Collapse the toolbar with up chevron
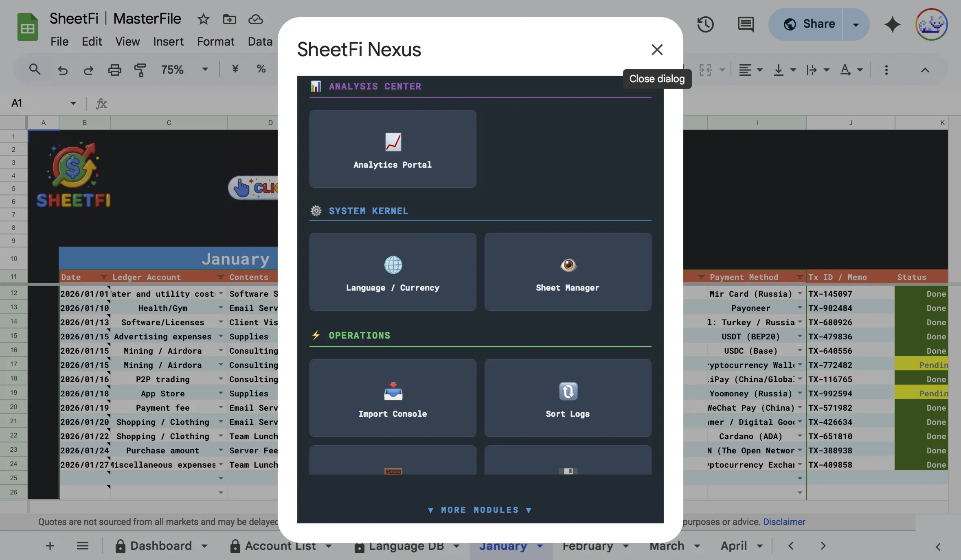Viewport: 961px width, 560px height. [x=925, y=70]
